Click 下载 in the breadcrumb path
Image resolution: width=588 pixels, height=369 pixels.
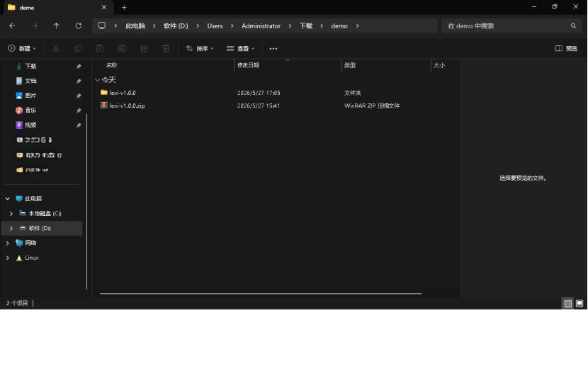pos(306,26)
